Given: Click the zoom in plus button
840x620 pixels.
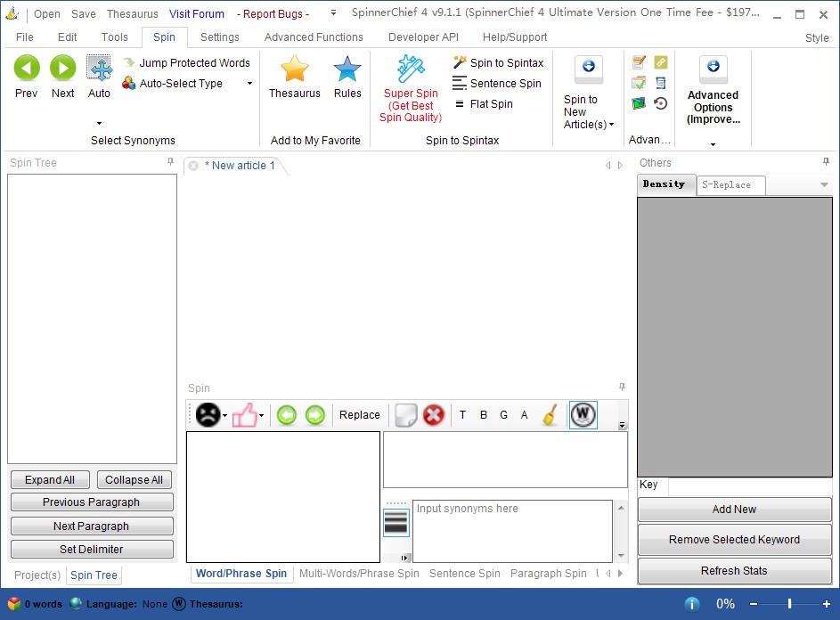Looking at the screenshot, I should click(x=826, y=604).
